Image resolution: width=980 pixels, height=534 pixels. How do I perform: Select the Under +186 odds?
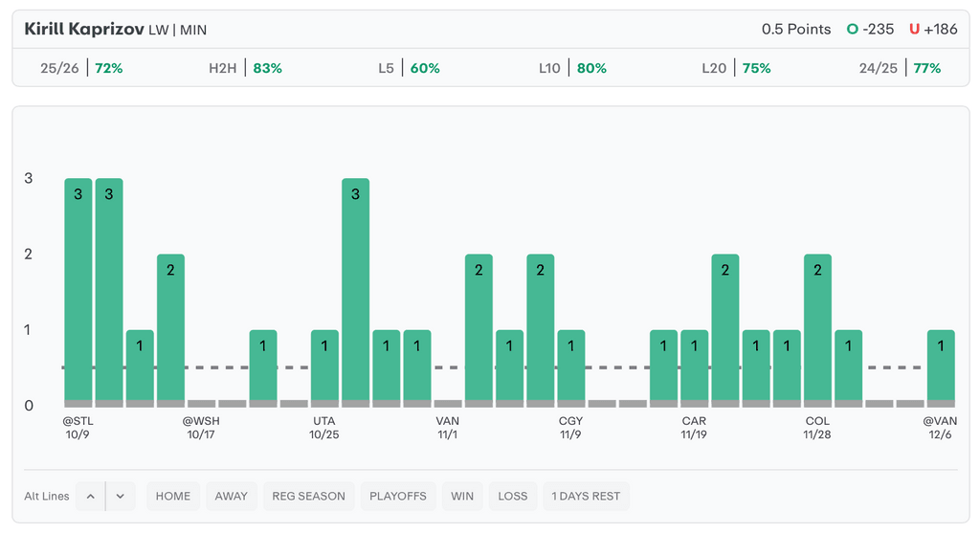[x=933, y=29]
